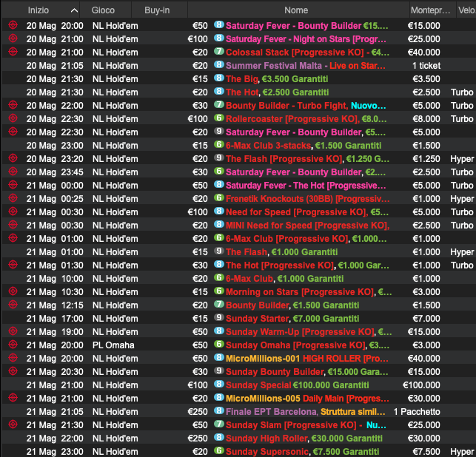This screenshot has width=476, height=457.
Task: Select Morning on Stars Progressive KO tournament
Action: click(309, 292)
